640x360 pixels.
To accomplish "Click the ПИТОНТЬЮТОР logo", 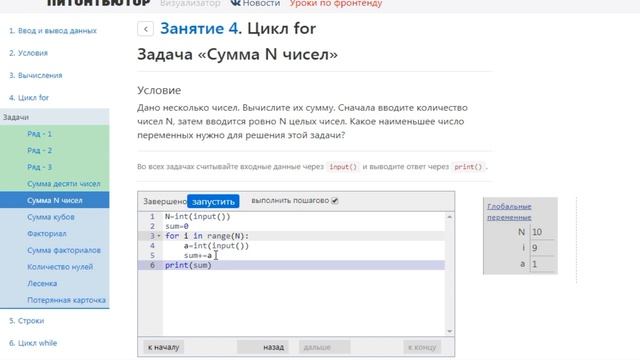I will pyautogui.click(x=99, y=3).
